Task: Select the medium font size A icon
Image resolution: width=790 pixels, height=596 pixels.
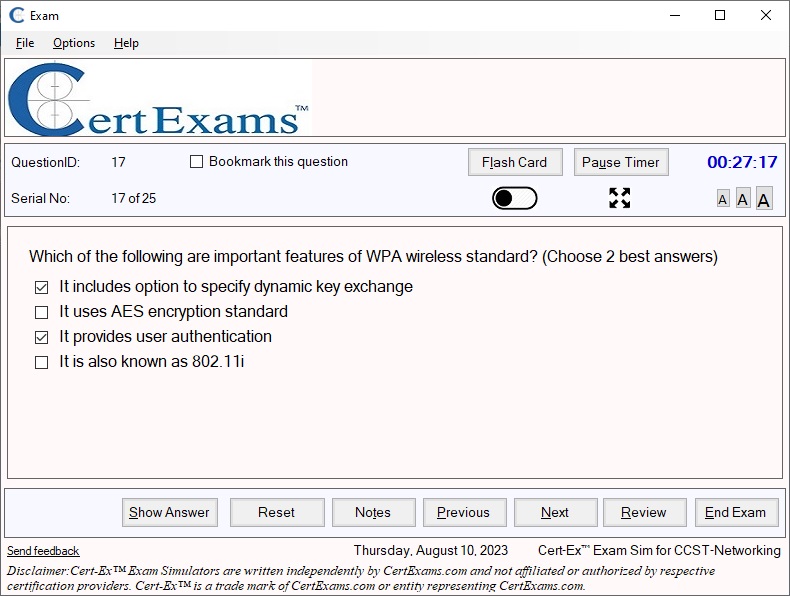Action: coord(743,199)
